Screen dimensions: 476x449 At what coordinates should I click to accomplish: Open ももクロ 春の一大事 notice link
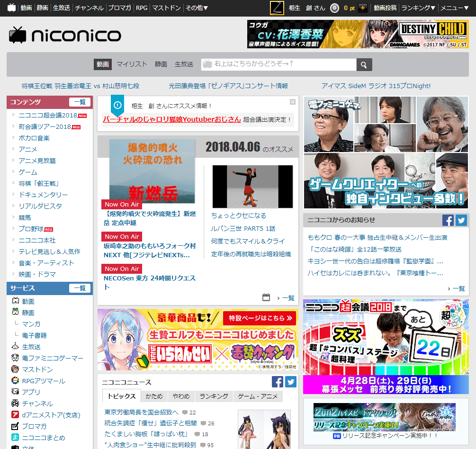coord(377,237)
